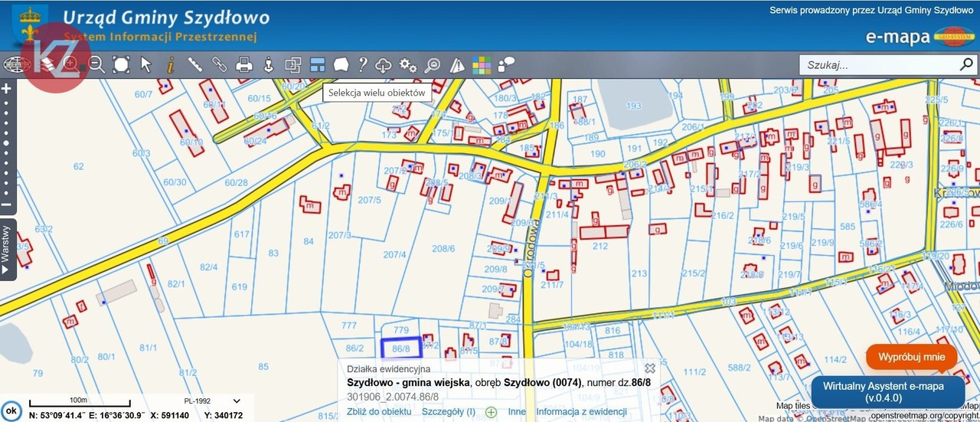This screenshot has height=422, width=980.
Task: Zoom to full map extent
Action: pyautogui.click(x=121, y=65)
